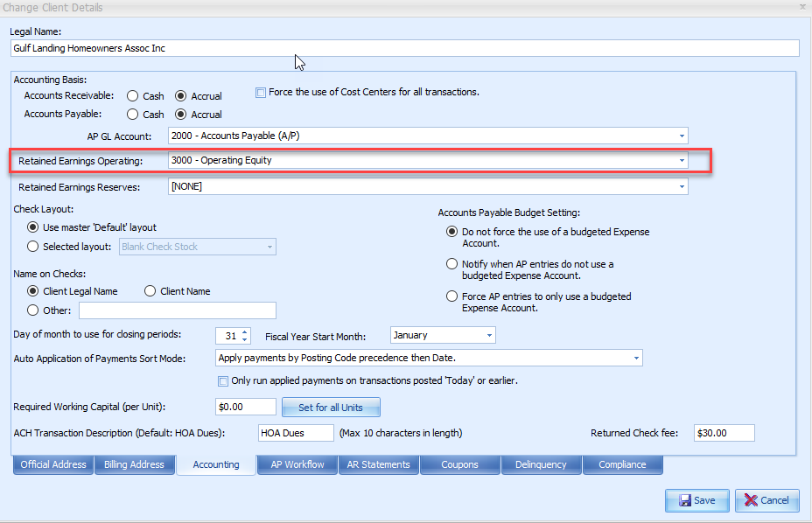Choose the Selected layout radio option
Image resolution: width=812 pixels, height=523 pixels.
[34, 247]
